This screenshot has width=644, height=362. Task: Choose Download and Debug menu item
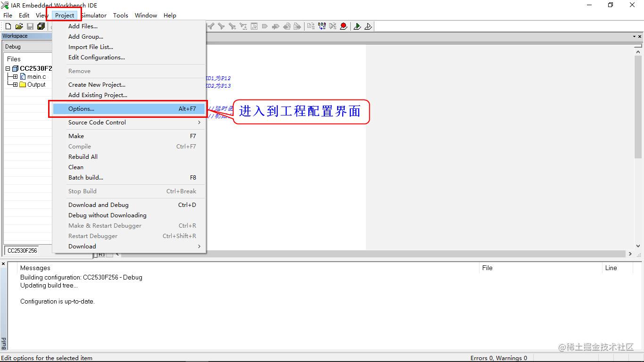(x=129, y=205)
